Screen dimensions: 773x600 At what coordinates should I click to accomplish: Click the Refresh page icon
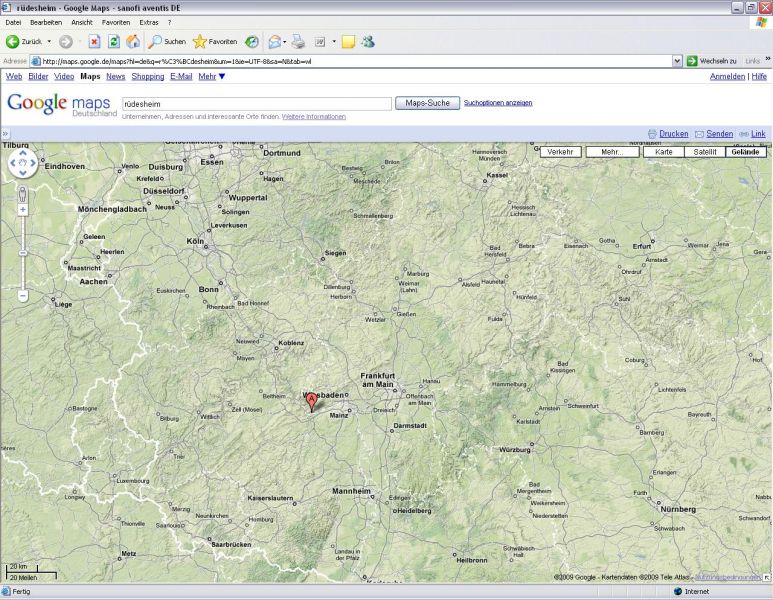click(114, 42)
